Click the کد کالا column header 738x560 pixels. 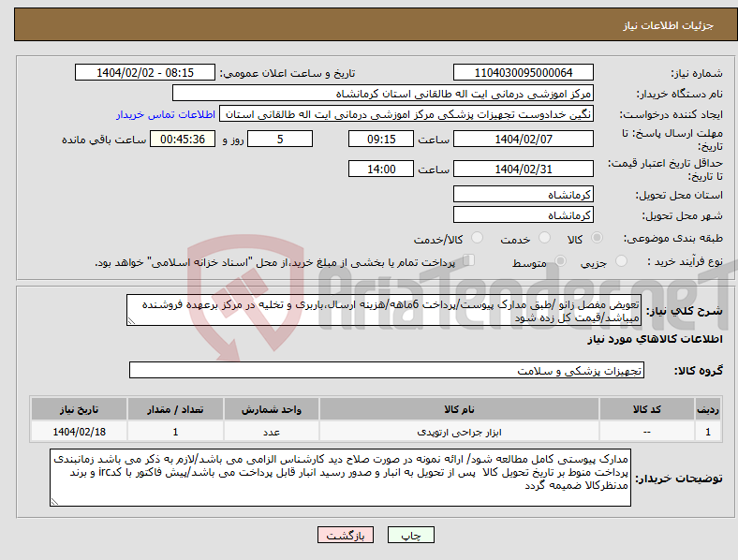coord(647,409)
